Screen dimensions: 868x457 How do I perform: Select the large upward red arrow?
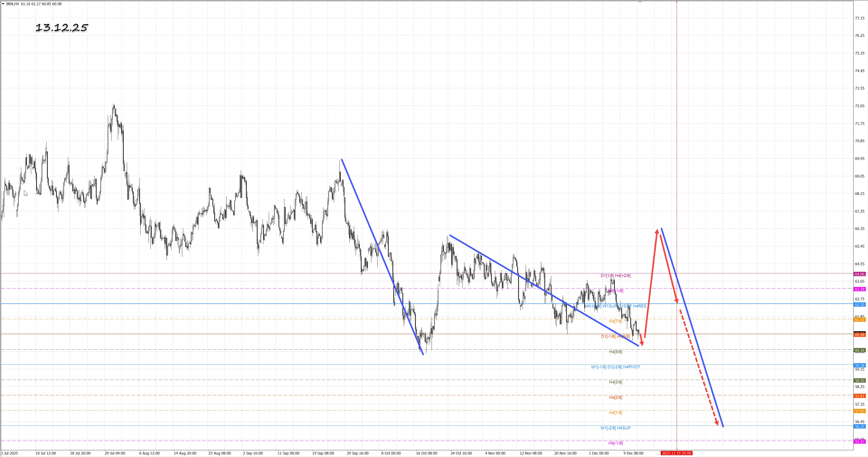point(651,283)
